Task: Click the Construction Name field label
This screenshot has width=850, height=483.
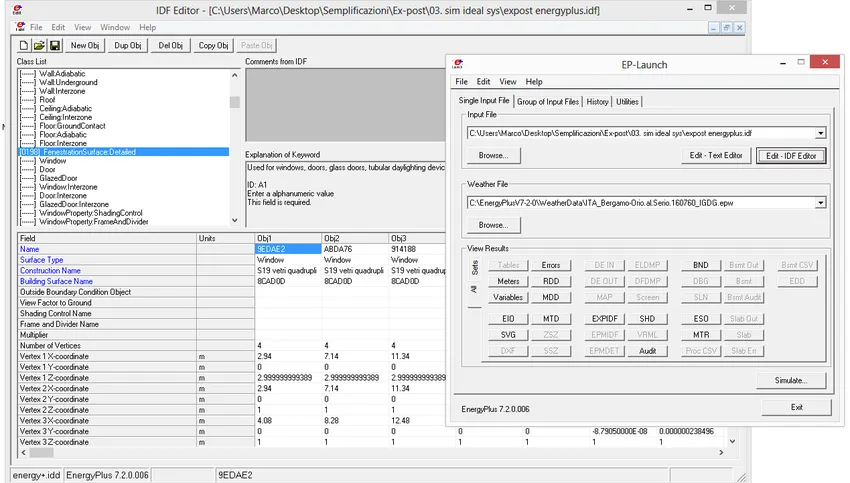Action: tap(50, 271)
